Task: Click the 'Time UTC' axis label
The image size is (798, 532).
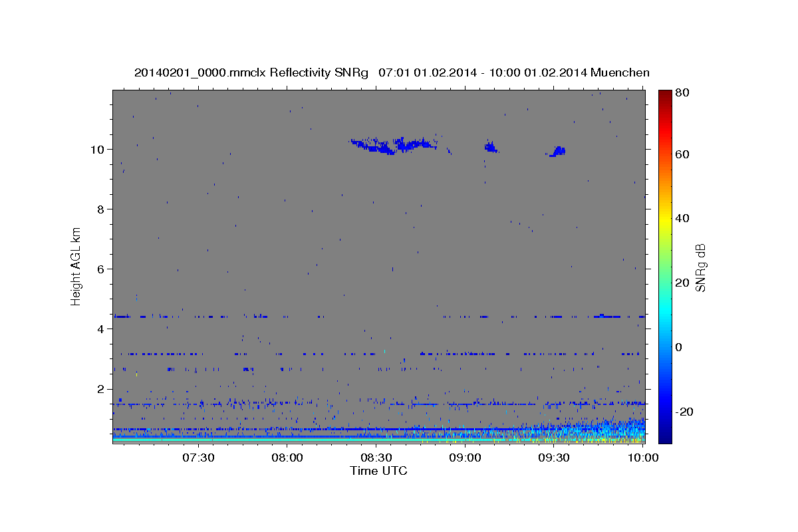Action: 378,471
